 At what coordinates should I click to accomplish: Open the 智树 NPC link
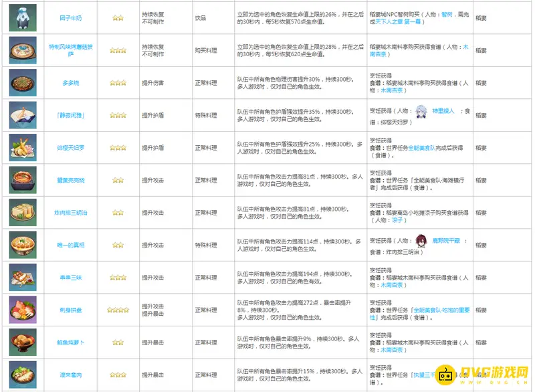click(447, 13)
